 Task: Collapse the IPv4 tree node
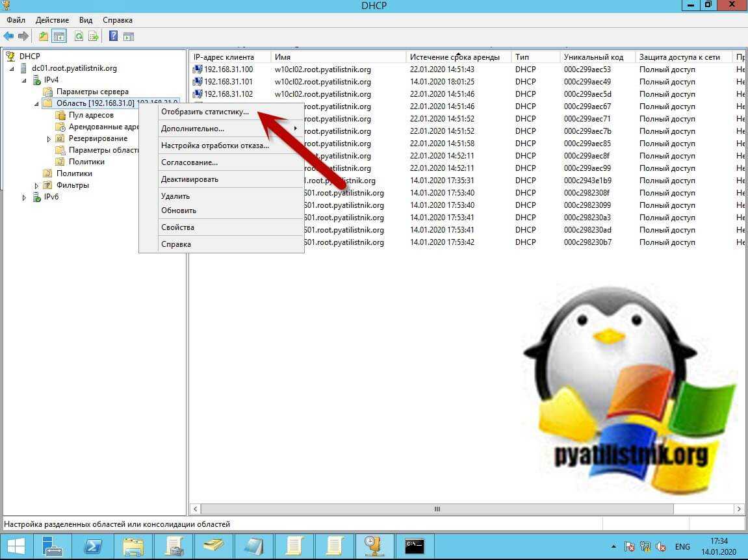coord(25,80)
